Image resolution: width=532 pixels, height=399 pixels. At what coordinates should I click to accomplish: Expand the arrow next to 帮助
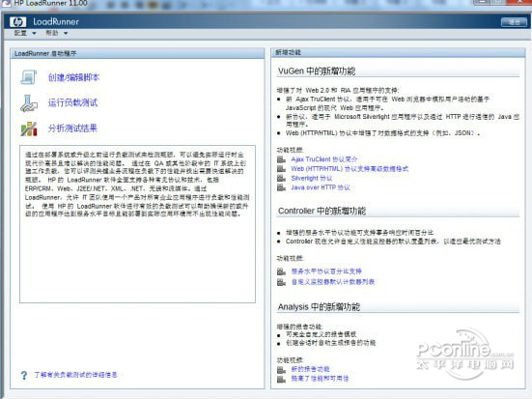coord(66,33)
